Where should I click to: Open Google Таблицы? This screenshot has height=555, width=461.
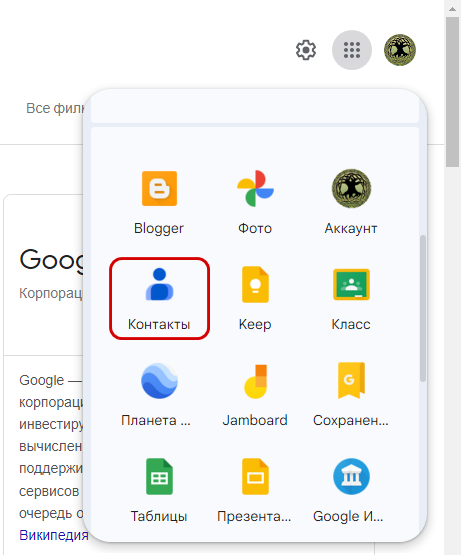(159, 490)
